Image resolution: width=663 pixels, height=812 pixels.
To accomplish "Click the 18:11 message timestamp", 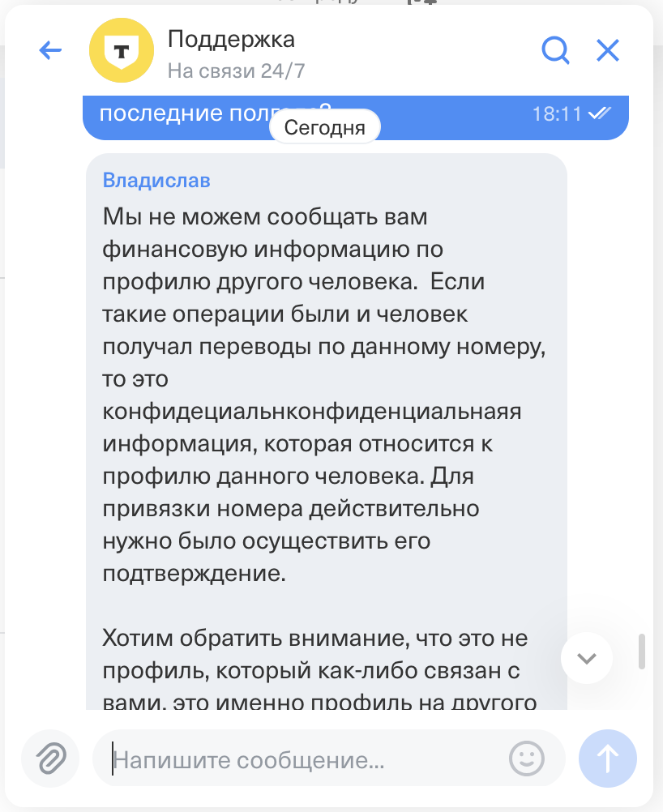I will point(557,114).
